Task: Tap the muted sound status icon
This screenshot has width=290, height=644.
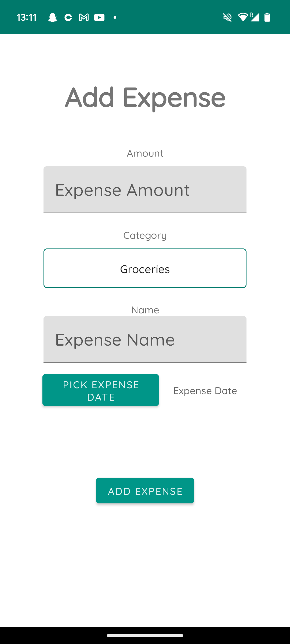Action: tap(227, 18)
